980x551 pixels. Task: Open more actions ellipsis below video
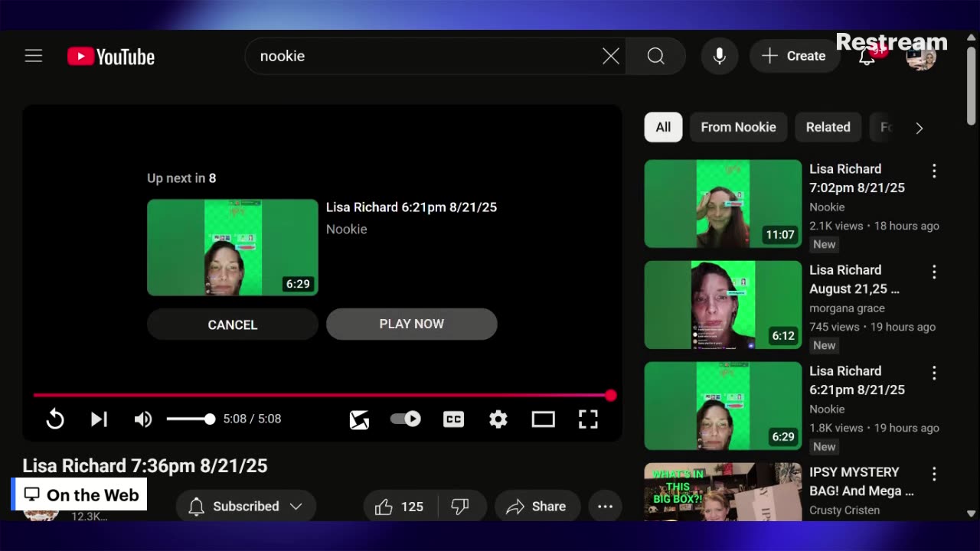605,506
